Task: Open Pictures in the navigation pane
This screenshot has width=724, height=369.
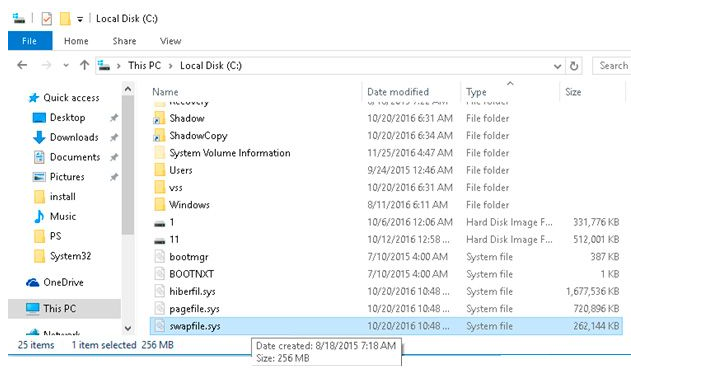Action: 67,177
